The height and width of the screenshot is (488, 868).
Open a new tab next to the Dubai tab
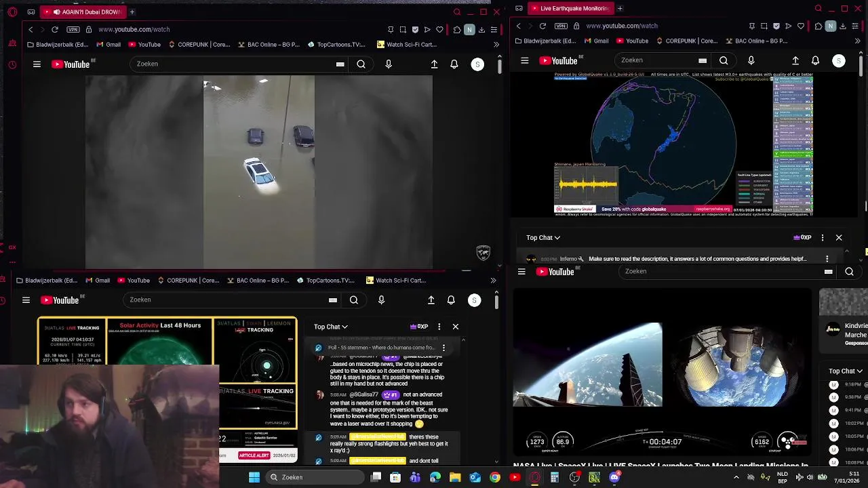(132, 12)
